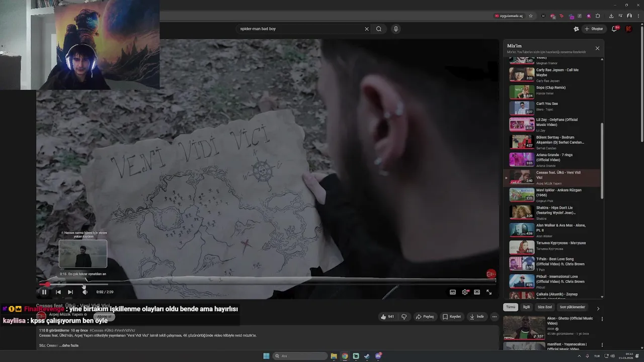Click the Windows taskbar search box
The image size is (644, 362).
coord(300,356)
